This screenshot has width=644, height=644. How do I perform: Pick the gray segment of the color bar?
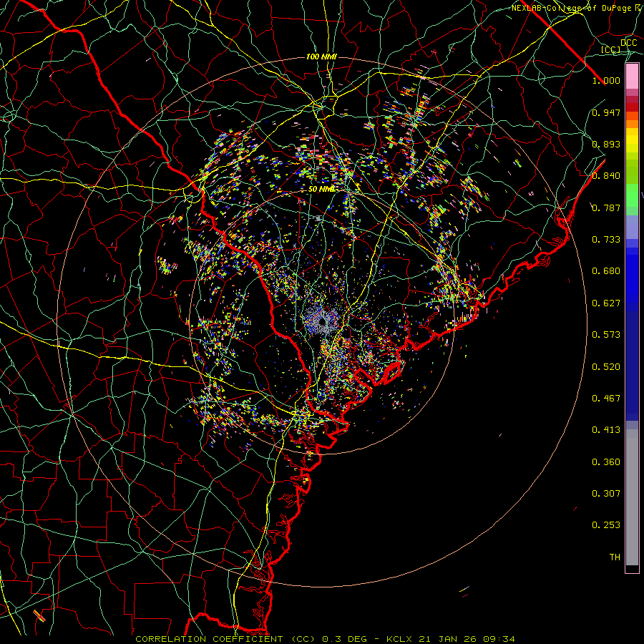632,497
